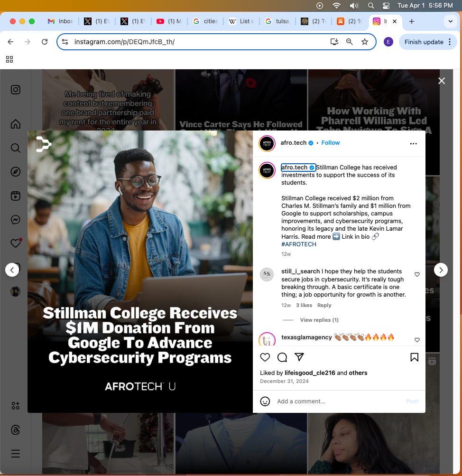Open tab search dropdown chevron
This screenshot has width=462, height=476.
451,21
